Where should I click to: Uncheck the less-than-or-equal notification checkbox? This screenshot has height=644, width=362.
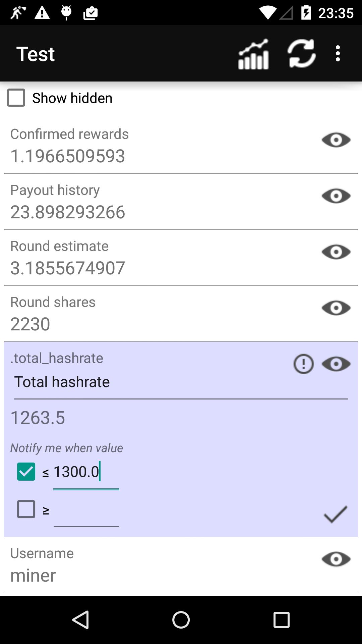coord(26,472)
